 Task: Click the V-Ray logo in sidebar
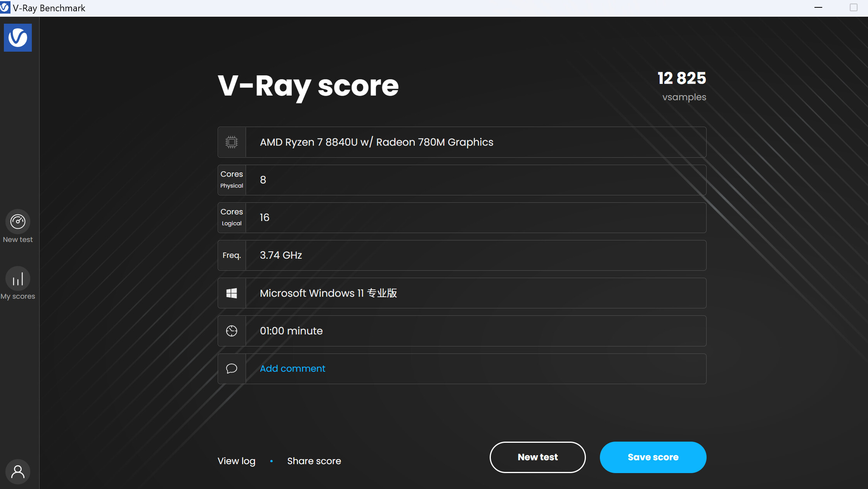click(x=18, y=38)
